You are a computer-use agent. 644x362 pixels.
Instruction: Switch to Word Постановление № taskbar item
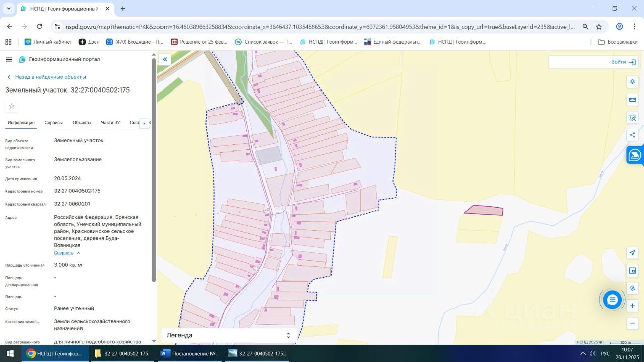click(x=190, y=354)
